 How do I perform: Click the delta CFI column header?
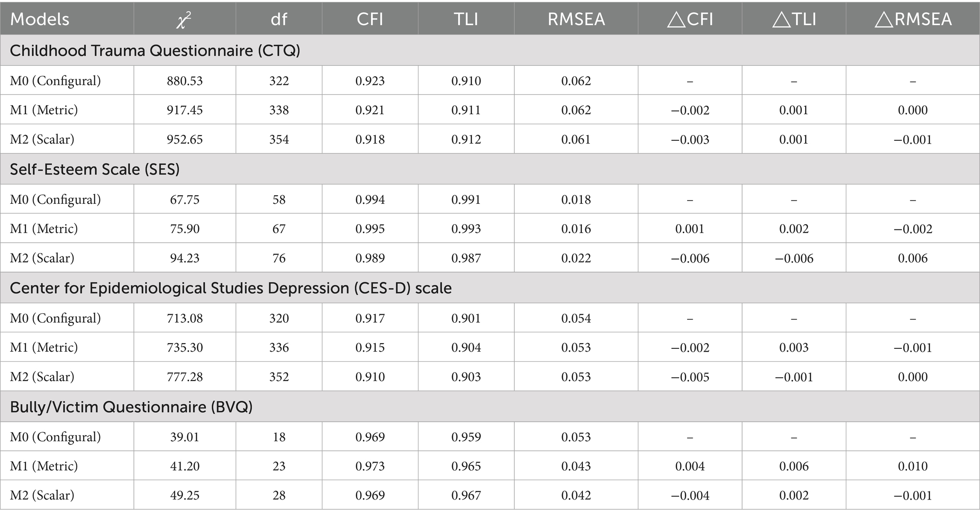690,19
